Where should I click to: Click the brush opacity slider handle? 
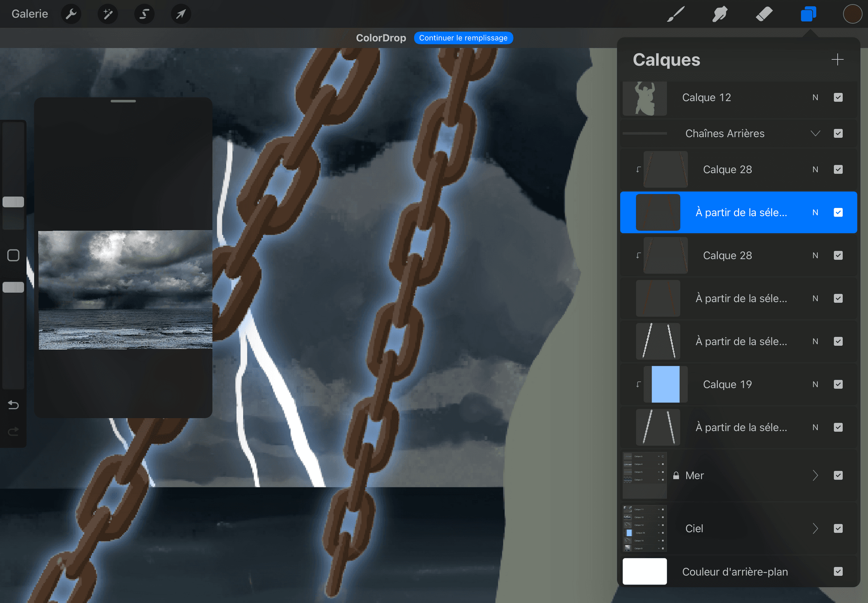[13, 287]
